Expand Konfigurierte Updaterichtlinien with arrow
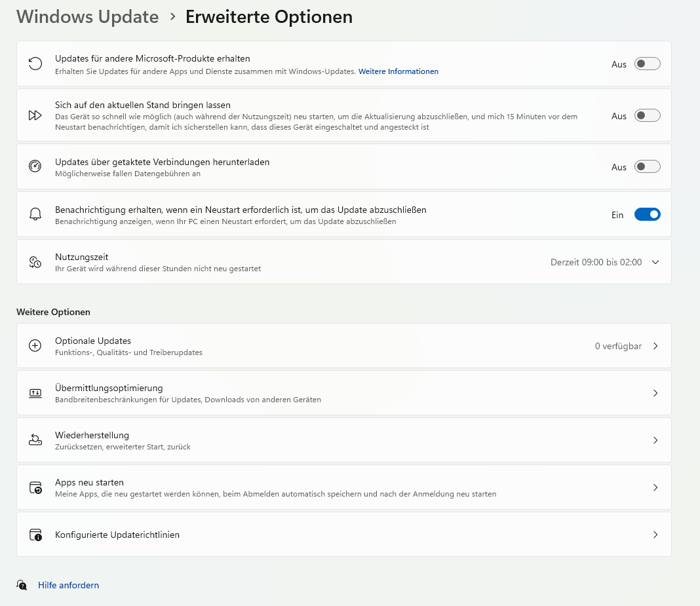 [655, 534]
